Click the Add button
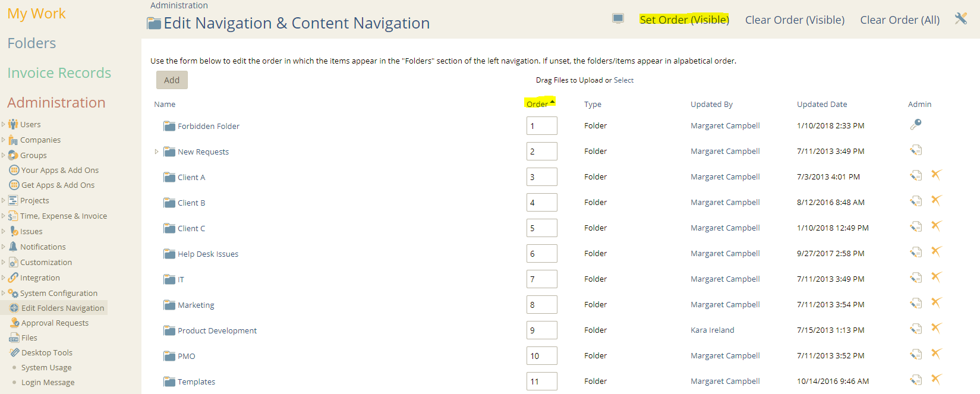 [172, 80]
